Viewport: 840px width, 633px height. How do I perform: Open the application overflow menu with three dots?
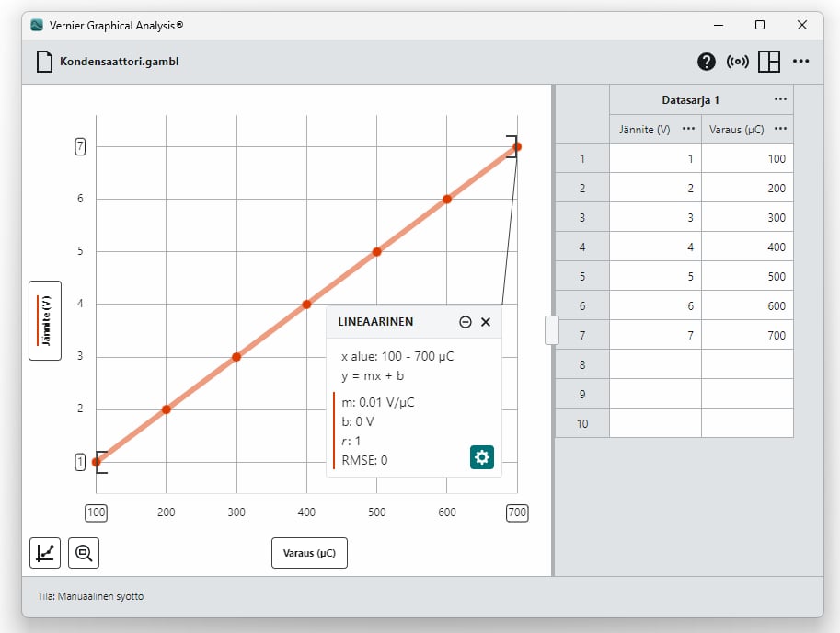point(800,61)
